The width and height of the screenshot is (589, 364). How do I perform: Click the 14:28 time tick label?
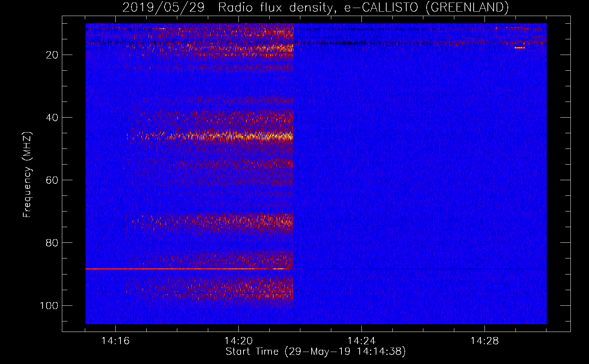point(485,341)
